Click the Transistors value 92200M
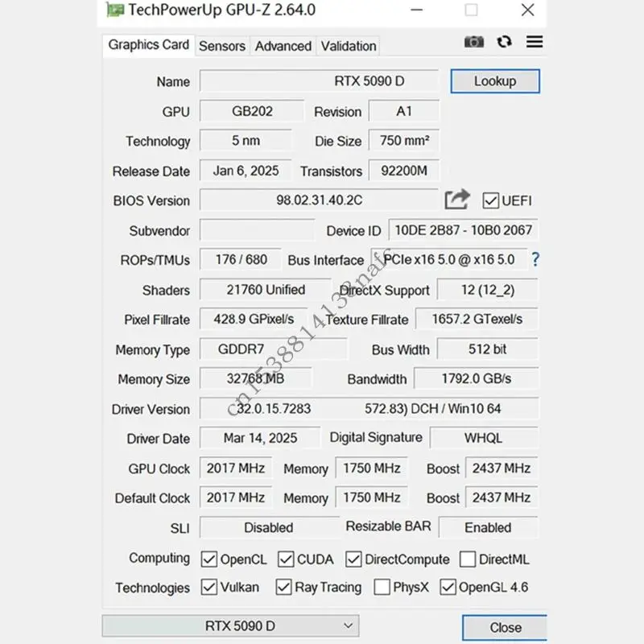The width and height of the screenshot is (644, 644). (404, 171)
